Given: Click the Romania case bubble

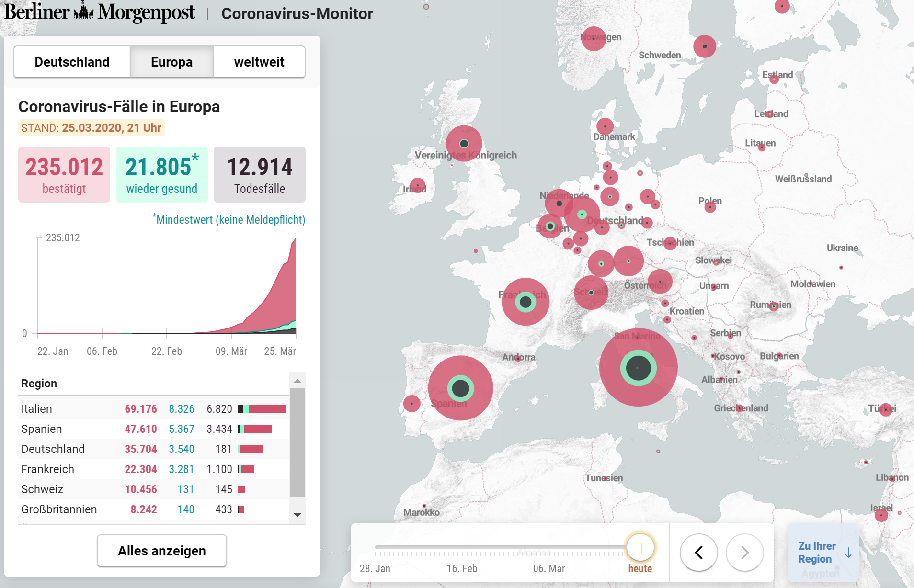Looking at the screenshot, I should click(773, 306).
